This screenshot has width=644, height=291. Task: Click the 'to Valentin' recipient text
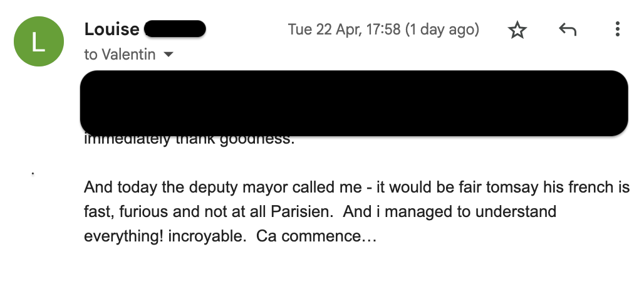pos(120,55)
